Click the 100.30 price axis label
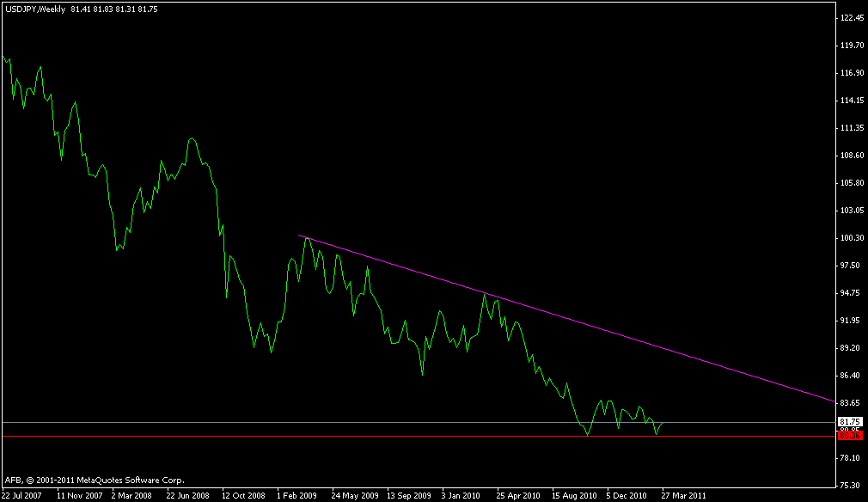 pos(852,237)
